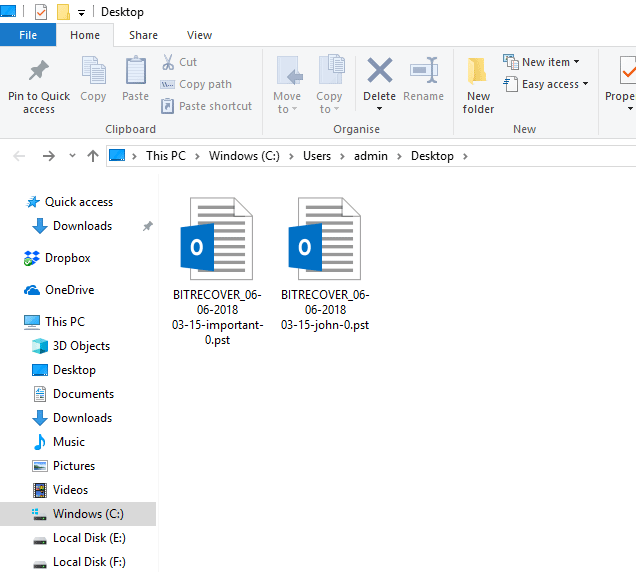Click the Cut scissors icon
Screen dimensions: 636x572
coord(168,62)
